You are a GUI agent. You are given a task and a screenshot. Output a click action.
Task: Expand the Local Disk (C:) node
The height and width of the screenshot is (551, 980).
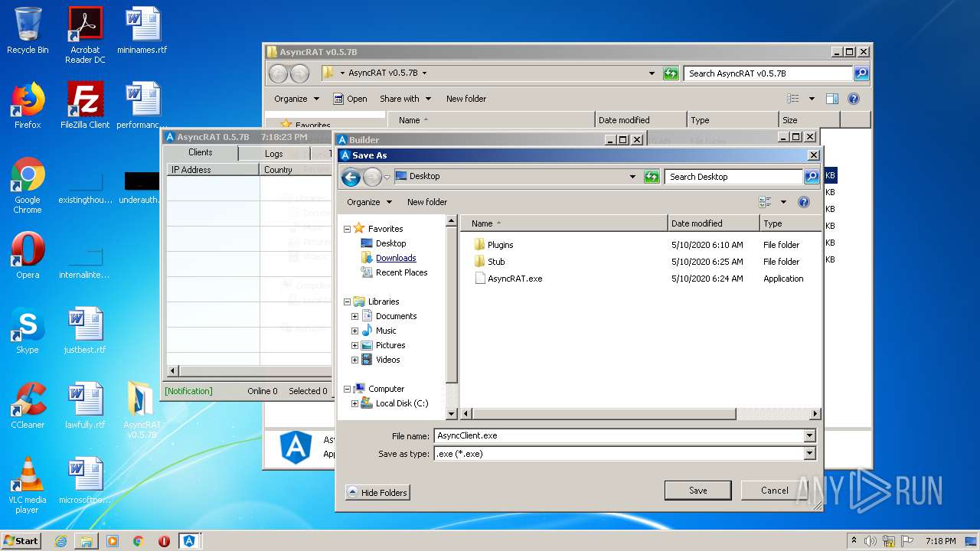click(354, 403)
